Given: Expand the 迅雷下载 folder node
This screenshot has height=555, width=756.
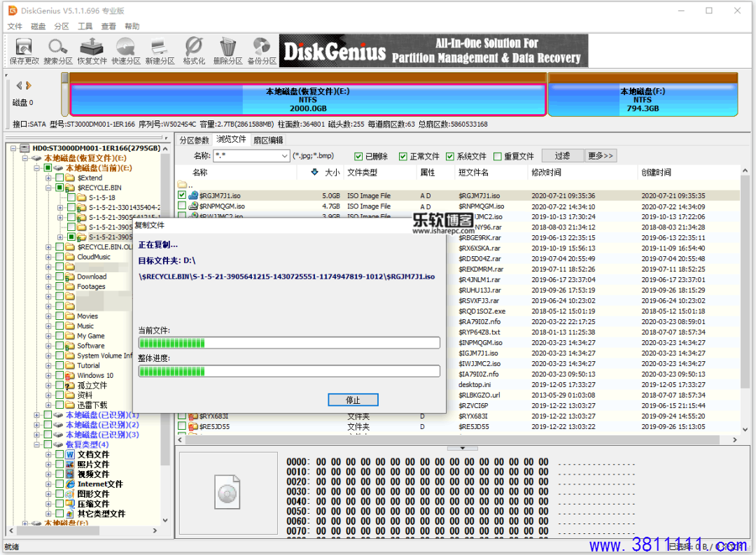Looking at the screenshot, I should point(49,405).
